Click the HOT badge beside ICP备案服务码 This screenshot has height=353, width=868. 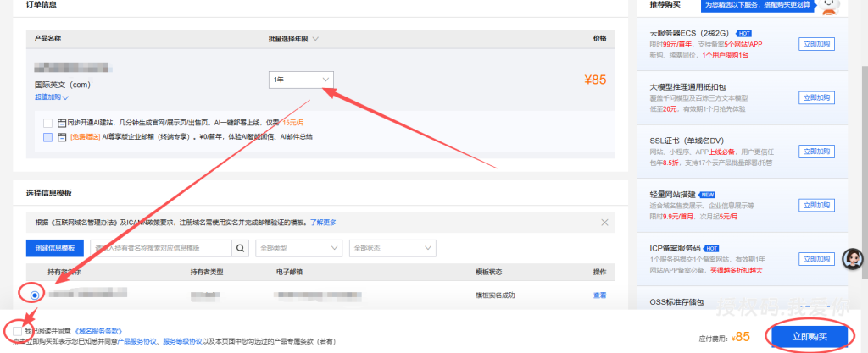click(712, 249)
